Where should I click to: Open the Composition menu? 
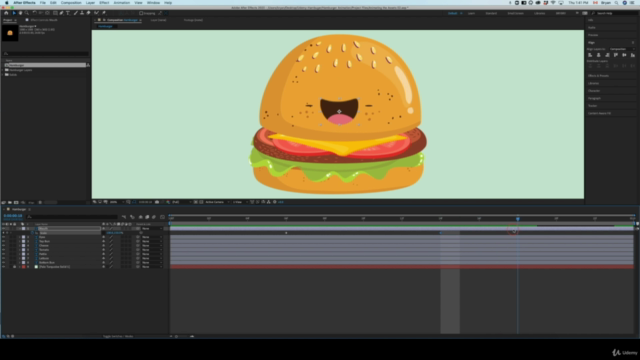pos(71,3)
